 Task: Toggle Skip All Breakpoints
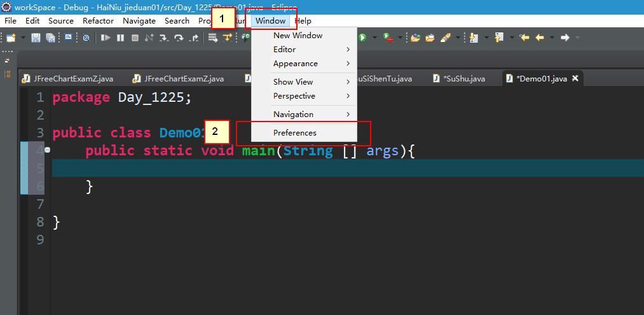[x=86, y=38]
